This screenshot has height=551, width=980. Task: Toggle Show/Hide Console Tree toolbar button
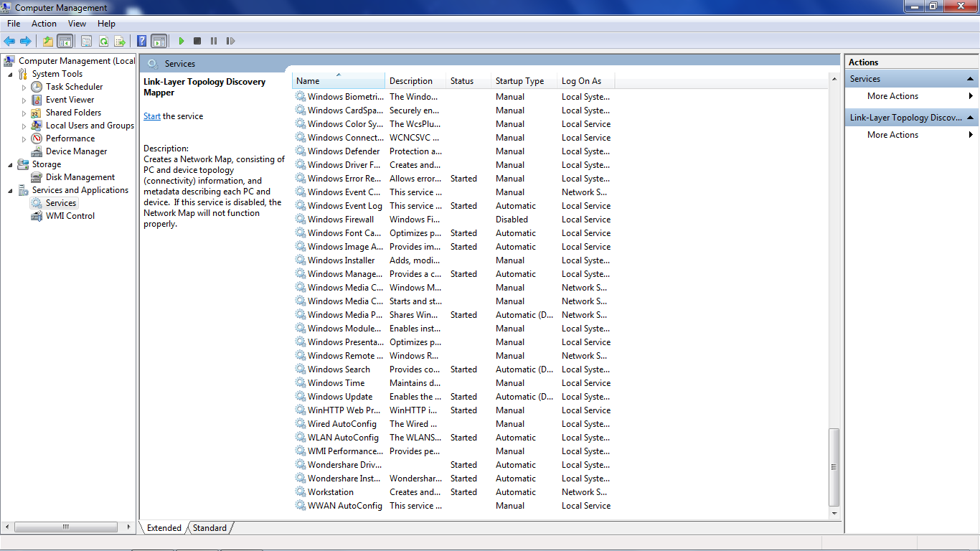pyautogui.click(x=65, y=41)
